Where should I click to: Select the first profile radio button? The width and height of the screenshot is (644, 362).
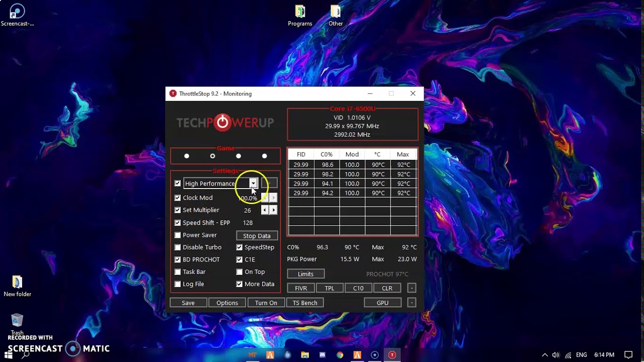187,156
